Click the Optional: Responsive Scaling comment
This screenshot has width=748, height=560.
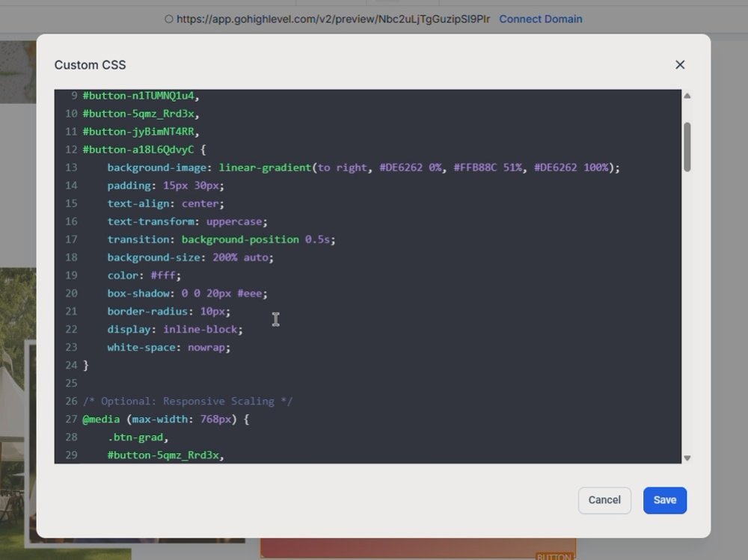pyautogui.click(x=188, y=401)
